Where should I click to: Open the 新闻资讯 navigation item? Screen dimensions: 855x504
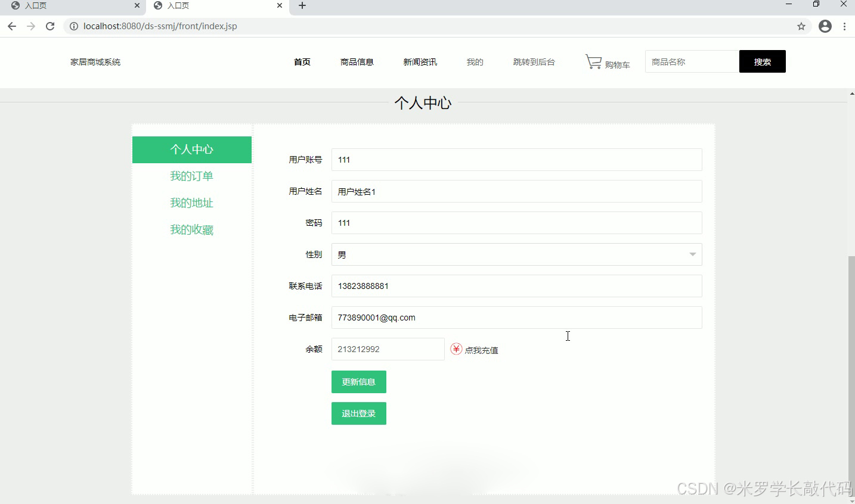coord(420,61)
